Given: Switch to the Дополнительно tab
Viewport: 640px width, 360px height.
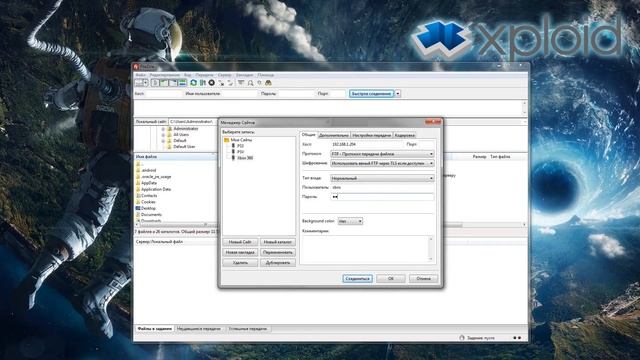Looking at the screenshot, I should tap(333, 135).
